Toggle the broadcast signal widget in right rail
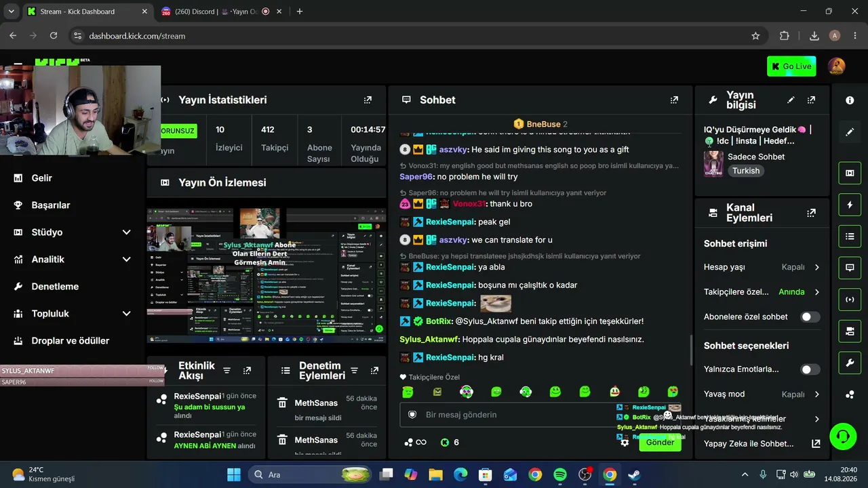868x488 pixels. (x=850, y=300)
